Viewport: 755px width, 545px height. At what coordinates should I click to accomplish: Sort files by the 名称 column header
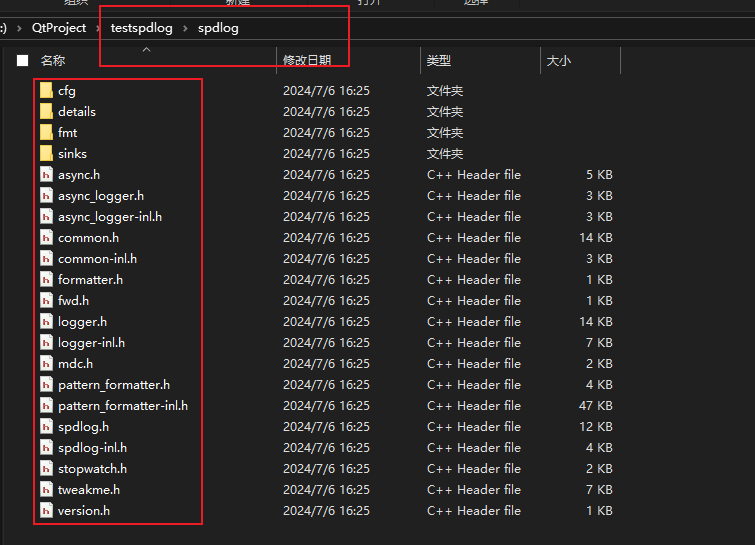click(53, 60)
